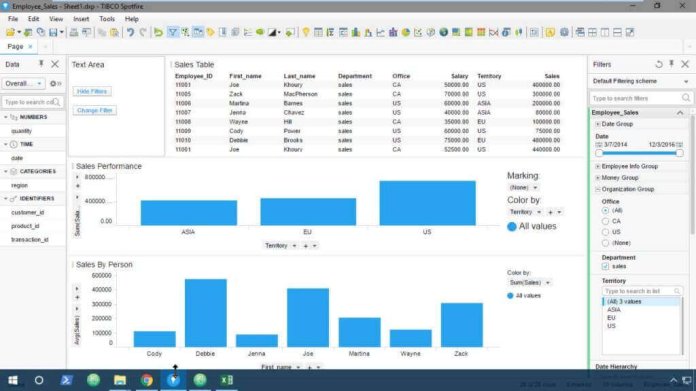This screenshot has width=696, height=391.
Task: Select the US bar in Sales Performance
Action: 427,203
